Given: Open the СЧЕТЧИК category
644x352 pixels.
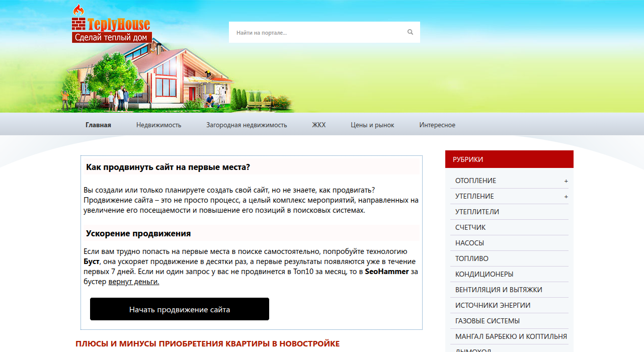Looking at the screenshot, I should pos(470,227).
